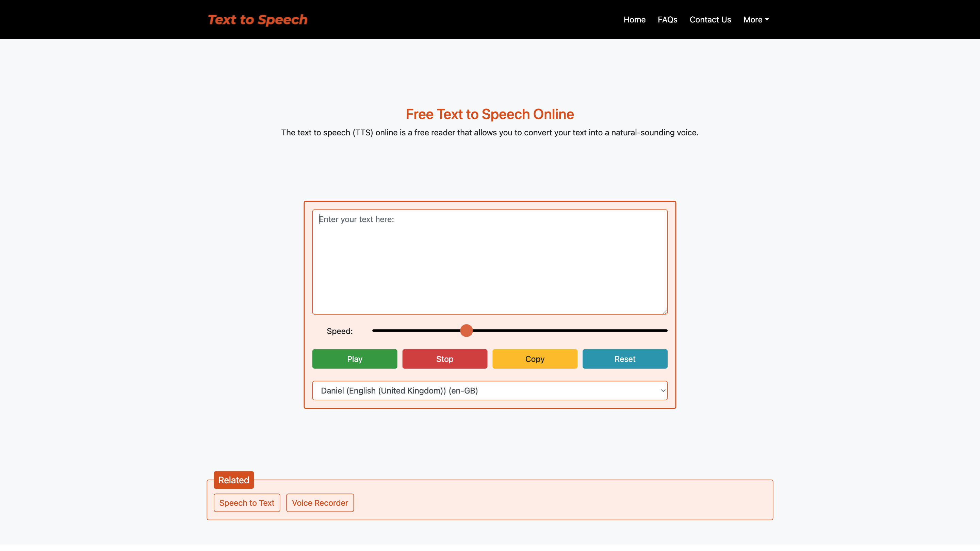This screenshot has height=551, width=980.
Task: Open the Voice Recorder related tool
Action: [x=320, y=503]
